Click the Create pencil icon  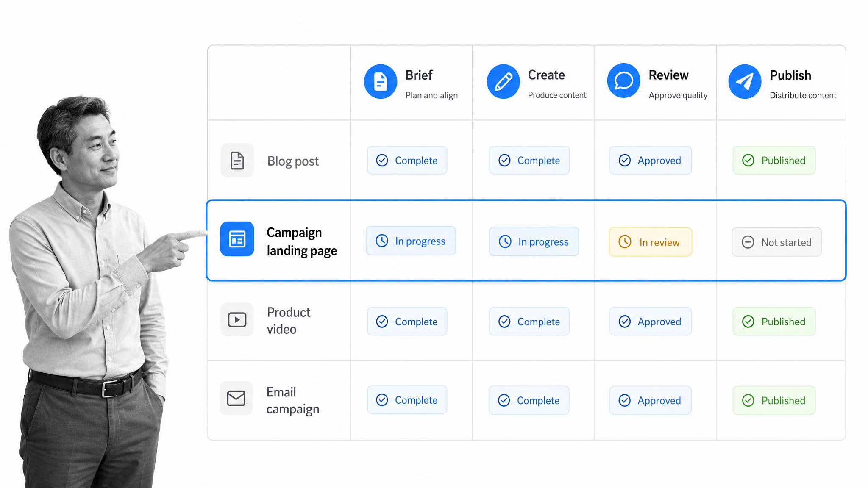click(x=503, y=81)
